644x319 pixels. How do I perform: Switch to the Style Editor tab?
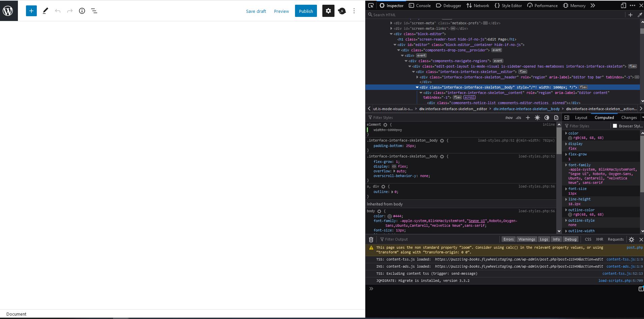click(508, 5)
